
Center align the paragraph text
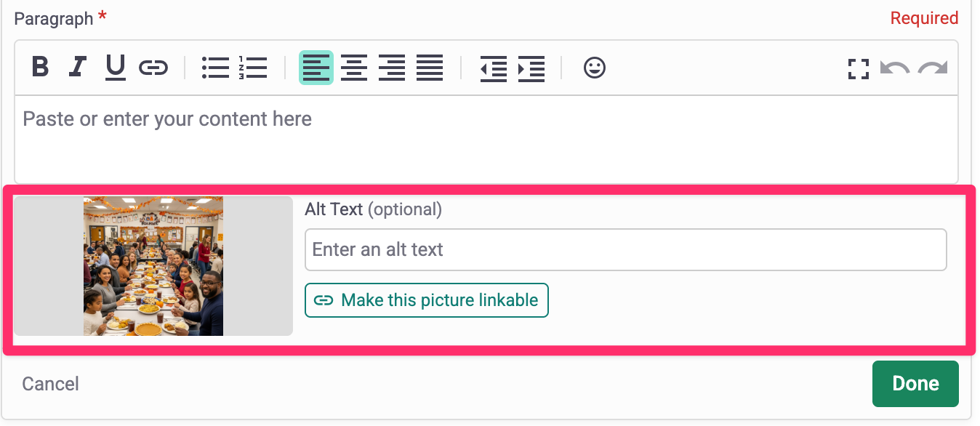coord(354,68)
